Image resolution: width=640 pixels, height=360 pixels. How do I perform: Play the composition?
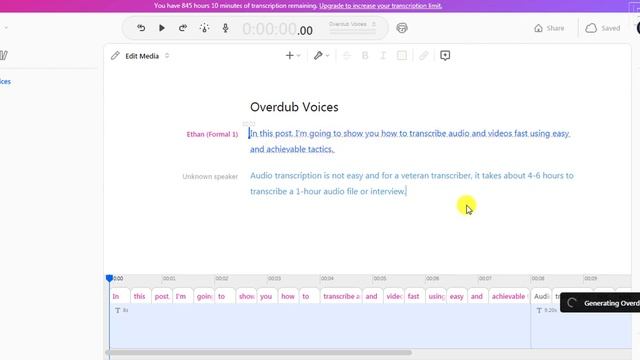click(162, 28)
